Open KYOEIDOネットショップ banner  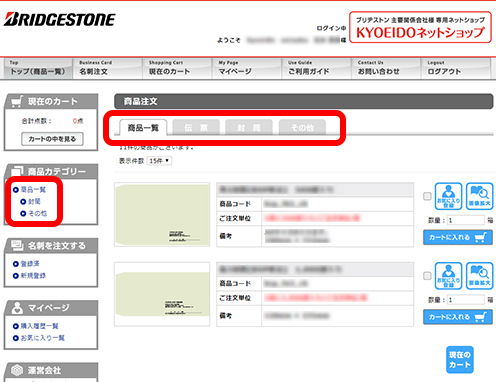pos(420,27)
